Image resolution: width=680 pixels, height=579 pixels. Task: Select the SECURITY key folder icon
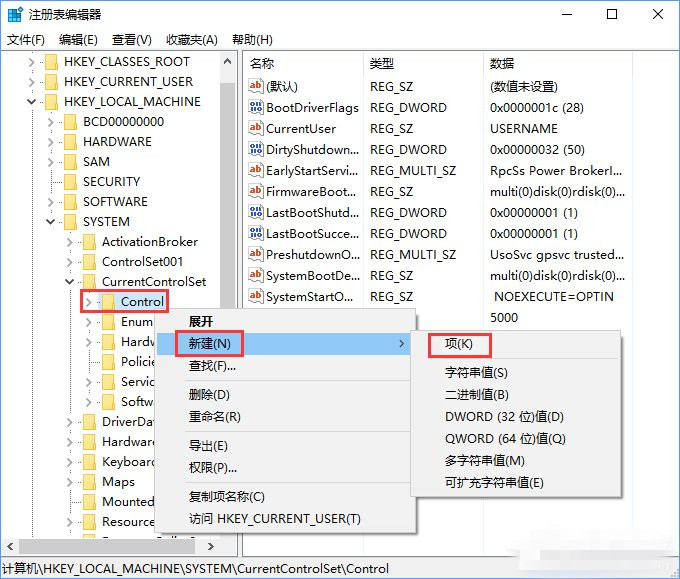[70, 181]
